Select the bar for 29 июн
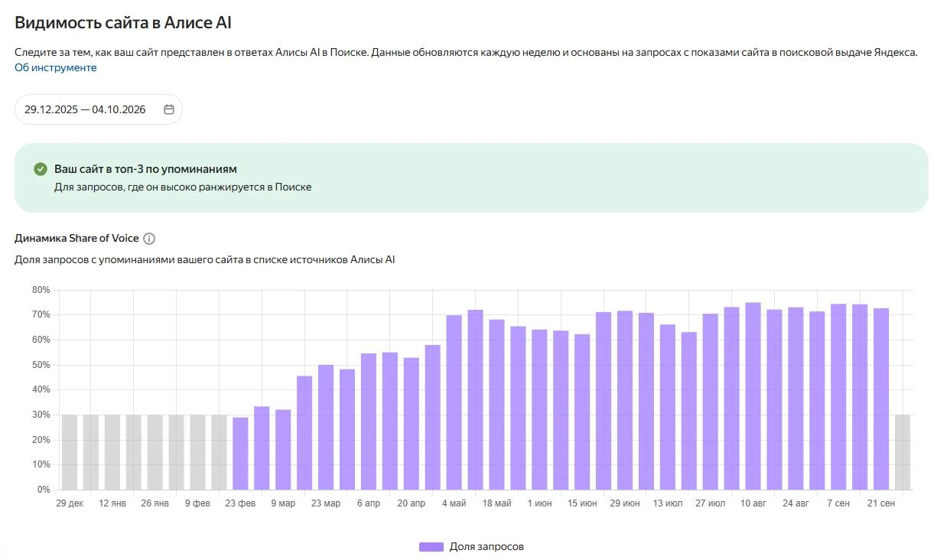 (x=625, y=400)
